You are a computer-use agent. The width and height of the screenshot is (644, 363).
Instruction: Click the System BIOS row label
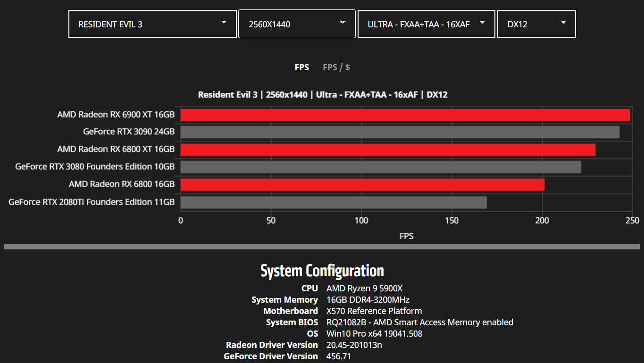[x=292, y=322]
